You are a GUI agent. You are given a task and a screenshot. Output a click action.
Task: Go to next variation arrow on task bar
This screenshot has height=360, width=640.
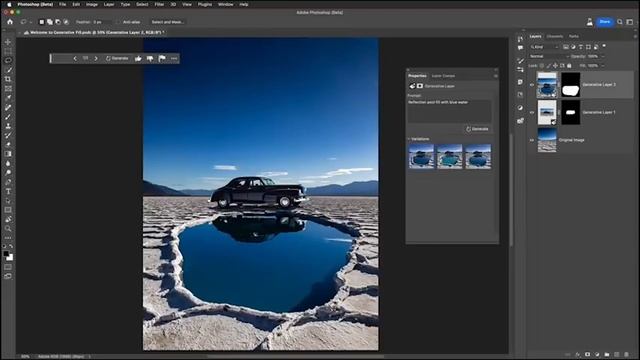point(96,59)
